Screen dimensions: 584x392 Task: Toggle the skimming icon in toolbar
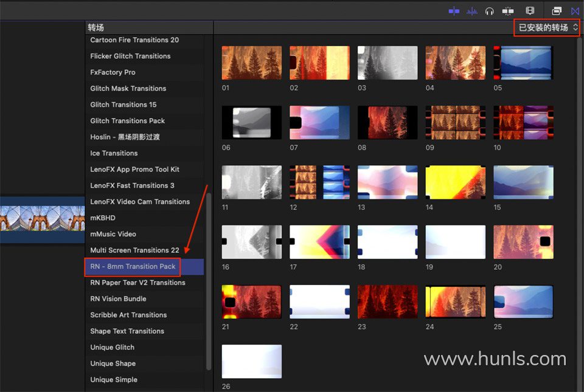tap(454, 11)
